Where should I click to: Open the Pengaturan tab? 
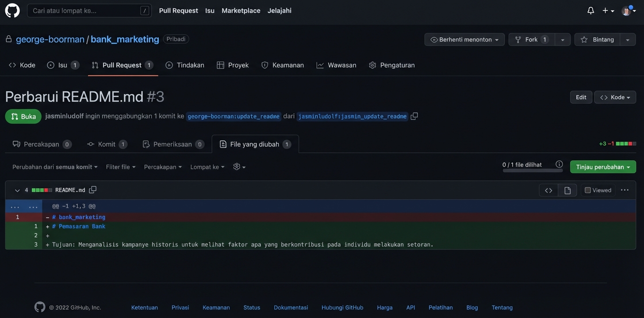392,65
